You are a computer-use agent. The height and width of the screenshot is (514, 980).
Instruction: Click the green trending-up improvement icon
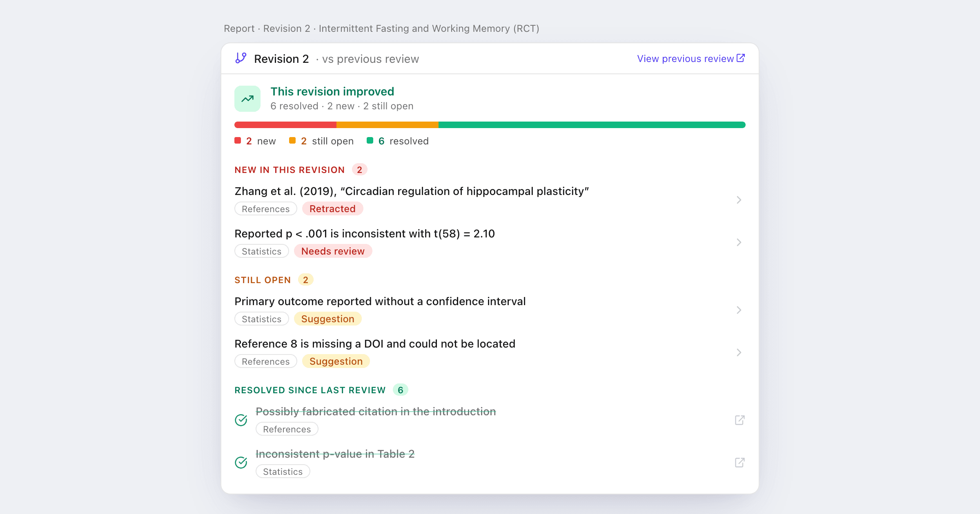[x=247, y=99]
